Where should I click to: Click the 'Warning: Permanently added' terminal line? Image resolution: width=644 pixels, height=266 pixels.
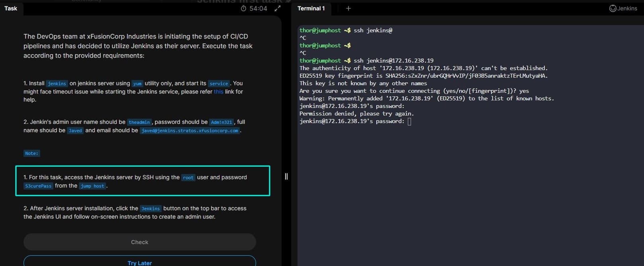pyautogui.click(x=427, y=98)
